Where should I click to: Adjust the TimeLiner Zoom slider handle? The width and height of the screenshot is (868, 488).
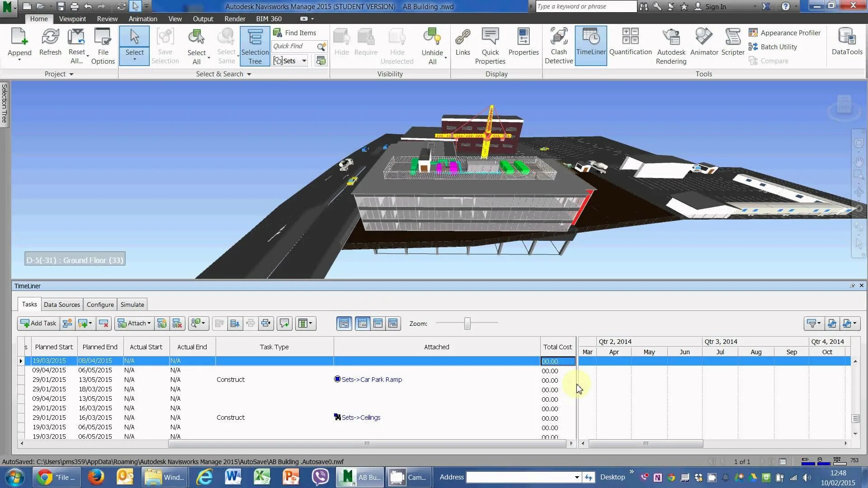[x=467, y=323]
